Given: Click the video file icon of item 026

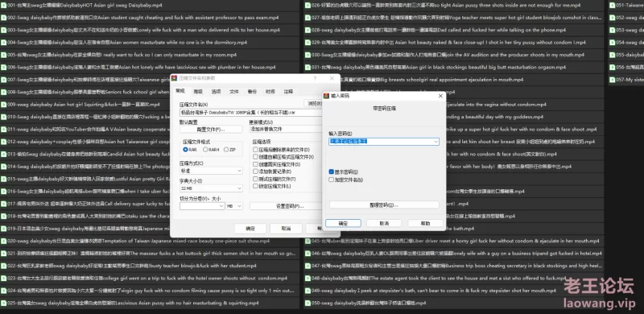Looking at the screenshot, I should click(x=308, y=6).
